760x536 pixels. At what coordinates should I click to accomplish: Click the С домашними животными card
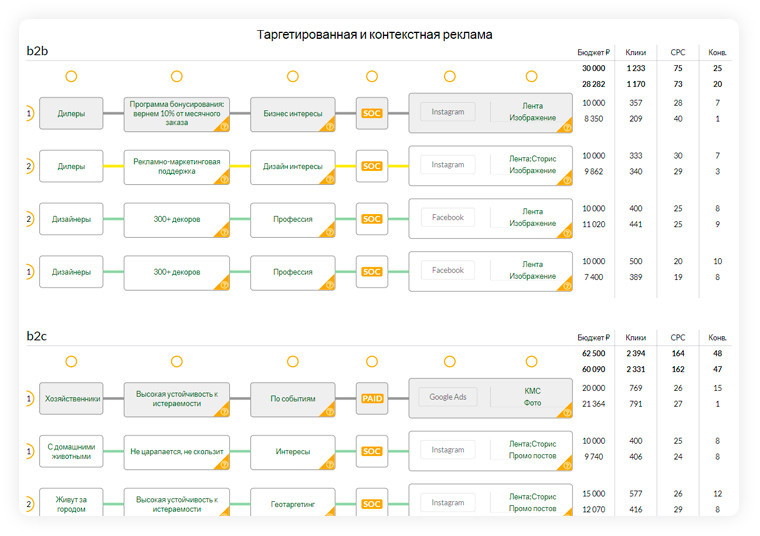[x=71, y=451]
